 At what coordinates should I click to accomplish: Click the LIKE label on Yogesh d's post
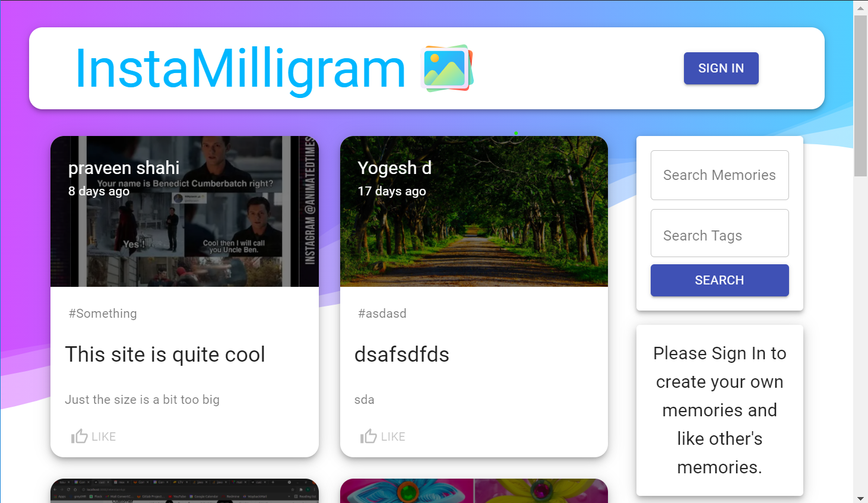[393, 436]
